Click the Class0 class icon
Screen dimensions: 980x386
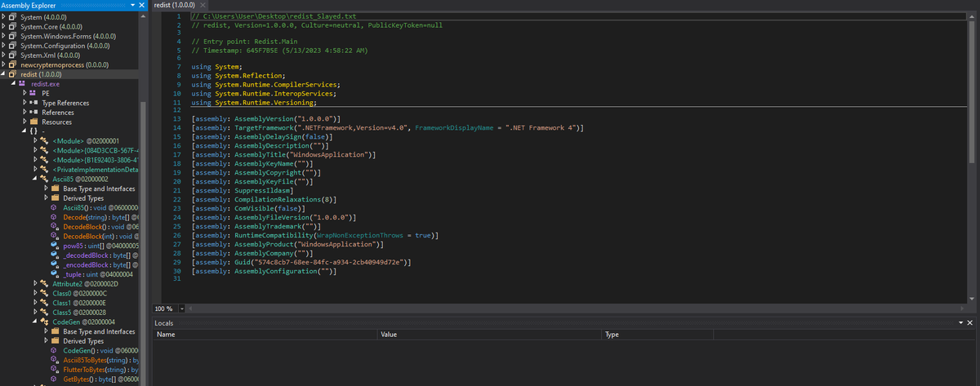(45, 293)
